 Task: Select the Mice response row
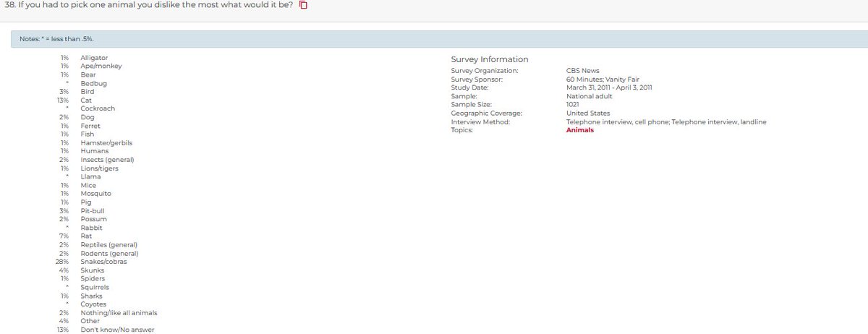pos(77,186)
